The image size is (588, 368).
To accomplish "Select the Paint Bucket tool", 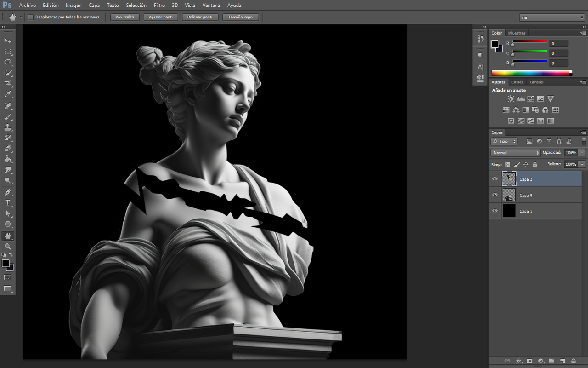I will 8,159.
